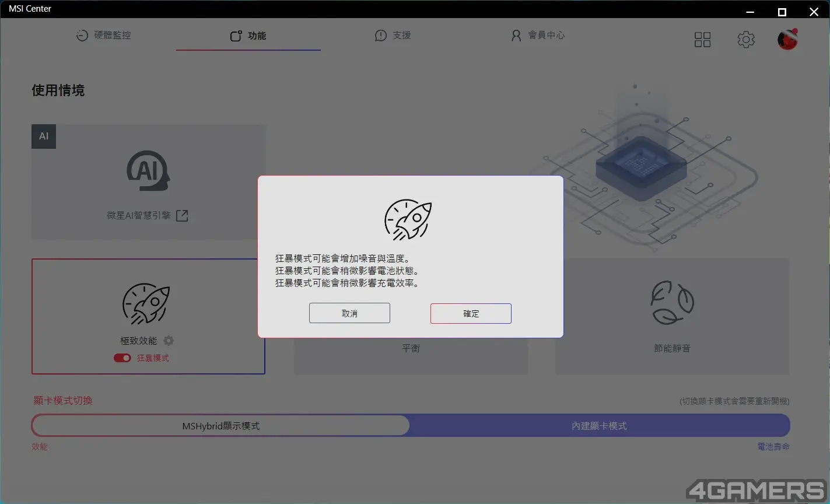The image size is (830, 504).
Task: Select the rocket icon in 極致效能 card
Action: (x=146, y=303)
